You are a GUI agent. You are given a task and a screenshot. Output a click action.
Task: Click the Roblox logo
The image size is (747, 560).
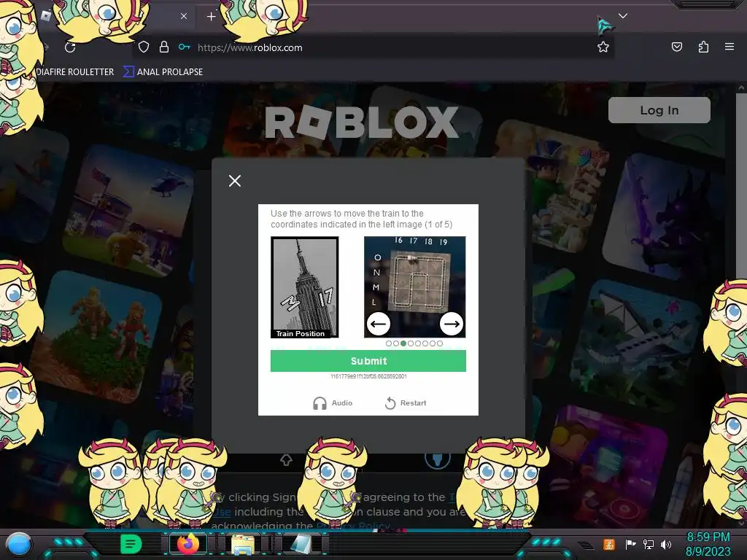pos(362,122)
